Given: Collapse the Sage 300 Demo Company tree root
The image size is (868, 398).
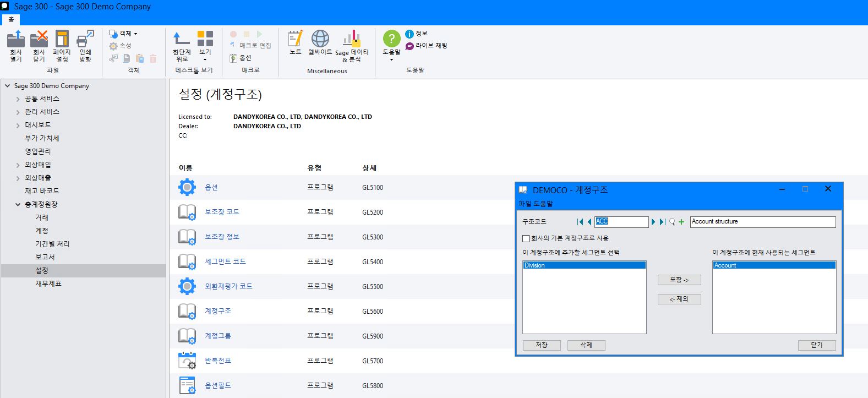Looking at the screenshot, I should coord(8,86).
